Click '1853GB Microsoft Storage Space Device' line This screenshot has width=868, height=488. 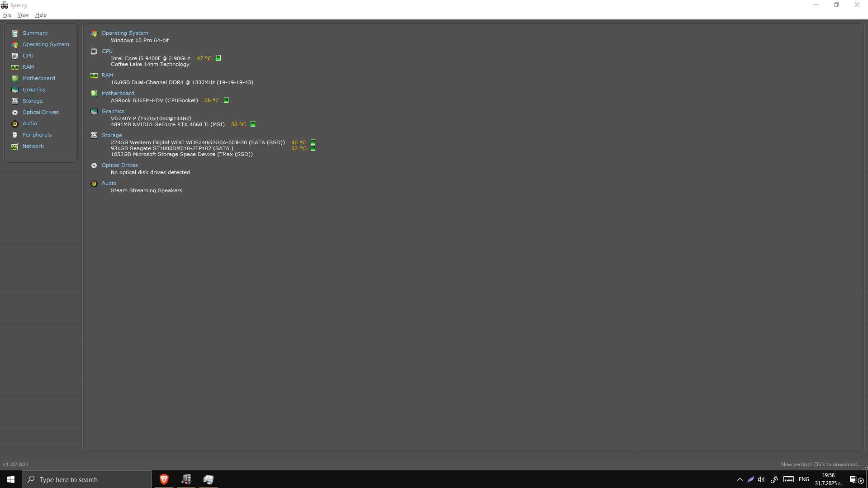pyautogui.click(x=182, y=154)
